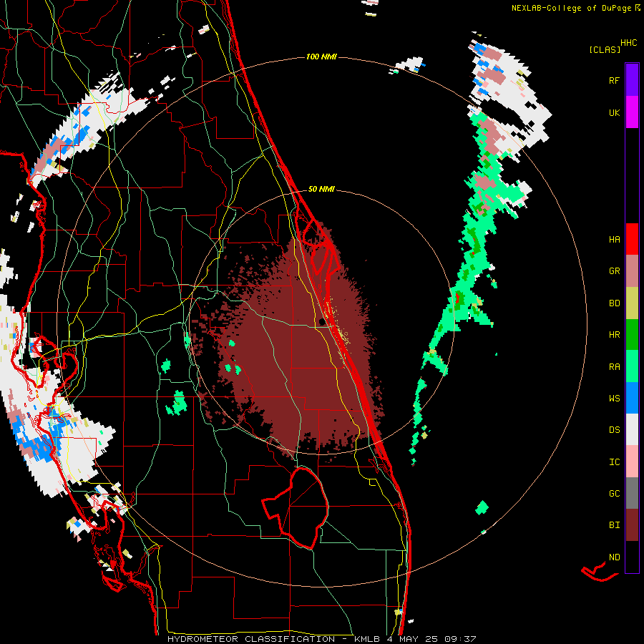Click the BD legend label
Image resolution: width=644 pixels, height=644 pixels.
(614, 303)
